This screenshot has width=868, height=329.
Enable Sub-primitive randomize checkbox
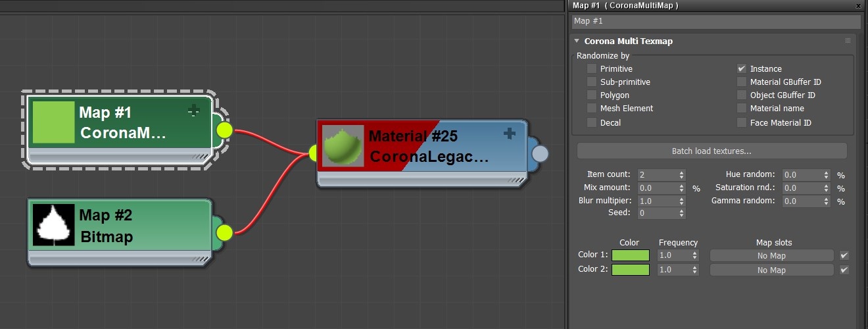[592, 82]
